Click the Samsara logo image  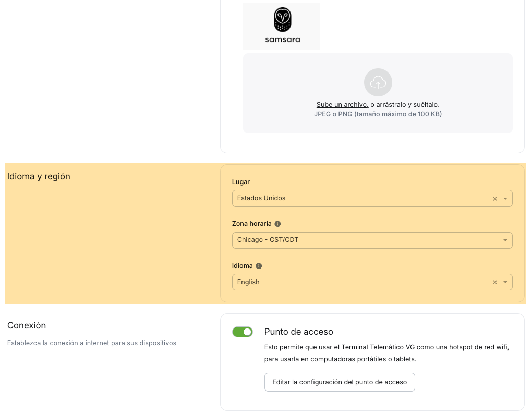(x=282, y=26)
